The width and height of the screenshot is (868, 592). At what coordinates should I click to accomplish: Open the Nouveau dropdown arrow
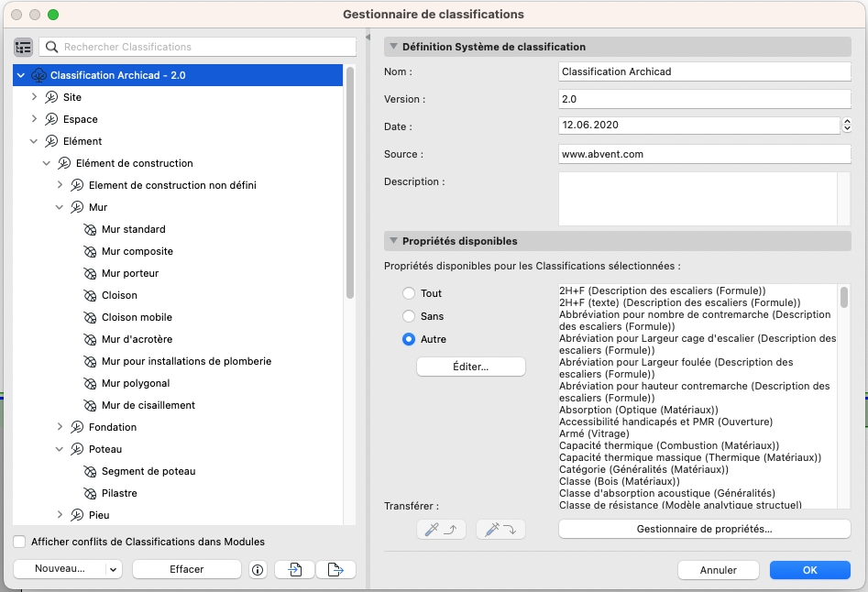[x=113, y=569]
